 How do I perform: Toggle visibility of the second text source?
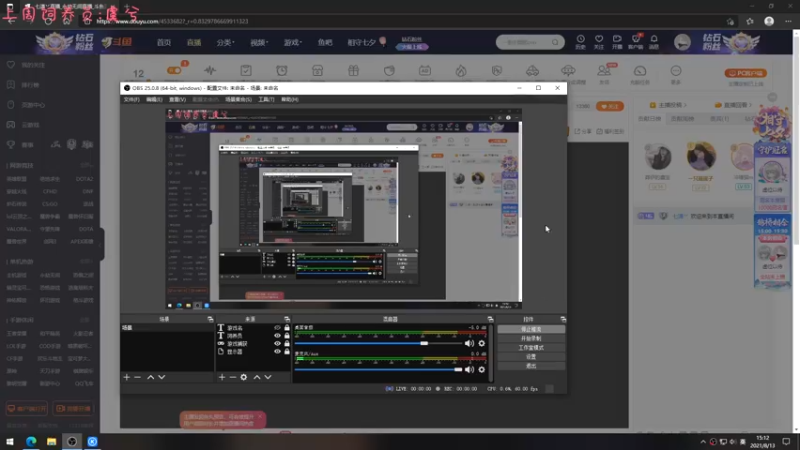click(277, 336)
